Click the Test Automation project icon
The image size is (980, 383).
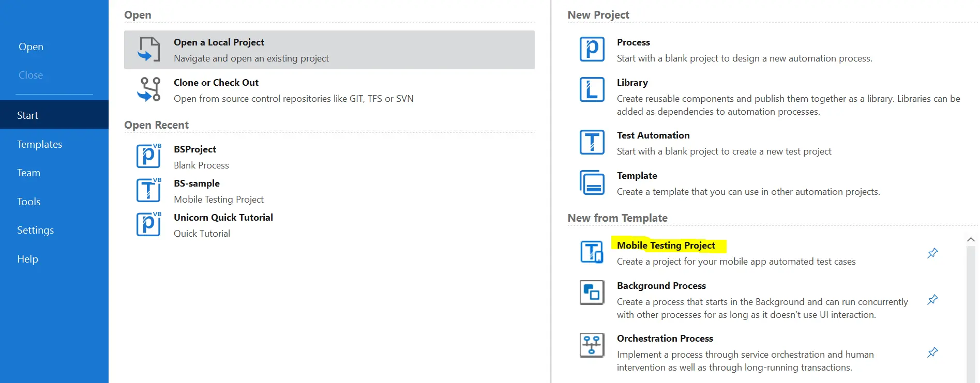[592, 142]
